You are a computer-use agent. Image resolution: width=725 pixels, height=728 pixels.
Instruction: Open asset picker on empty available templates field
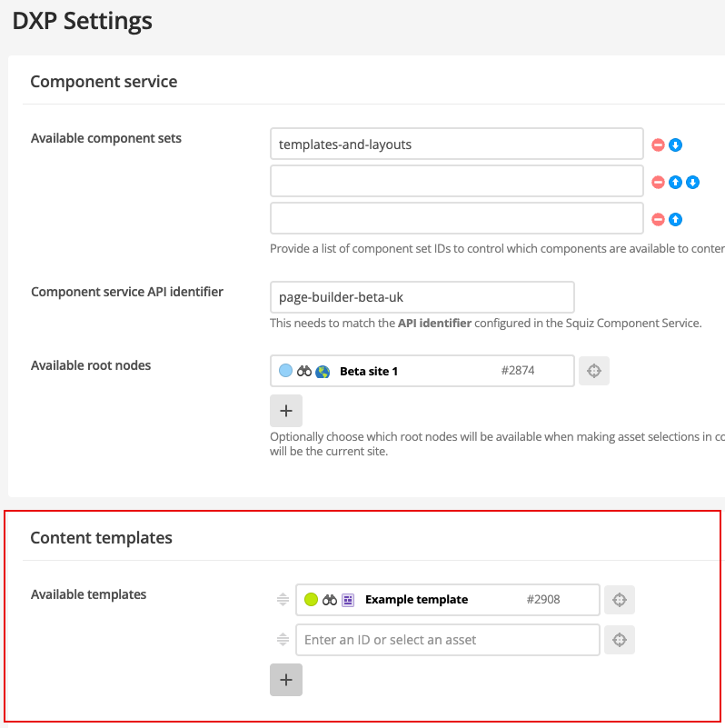[620, 640]
